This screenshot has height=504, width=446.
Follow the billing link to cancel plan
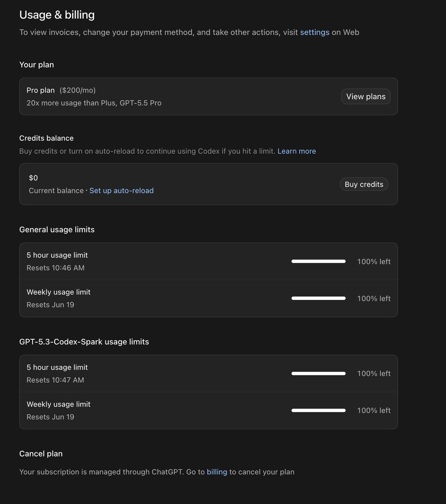(217, 472)
